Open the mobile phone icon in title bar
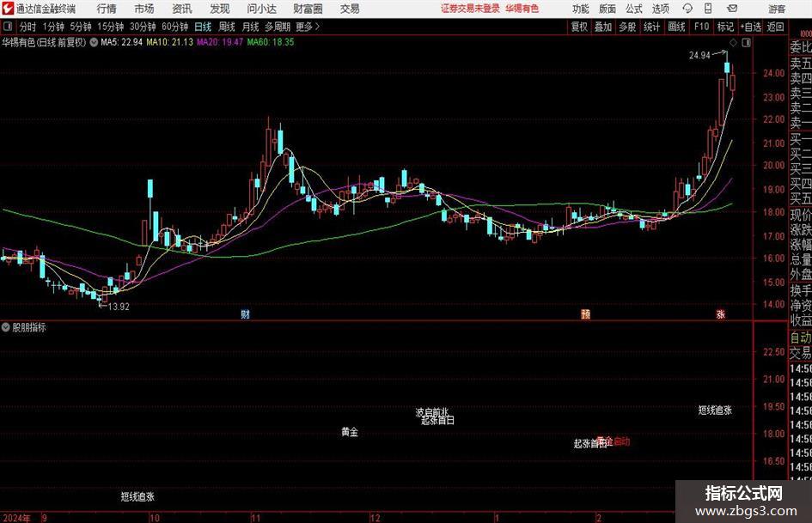Viewport: 812px width, 523px height. click(708, 9)
